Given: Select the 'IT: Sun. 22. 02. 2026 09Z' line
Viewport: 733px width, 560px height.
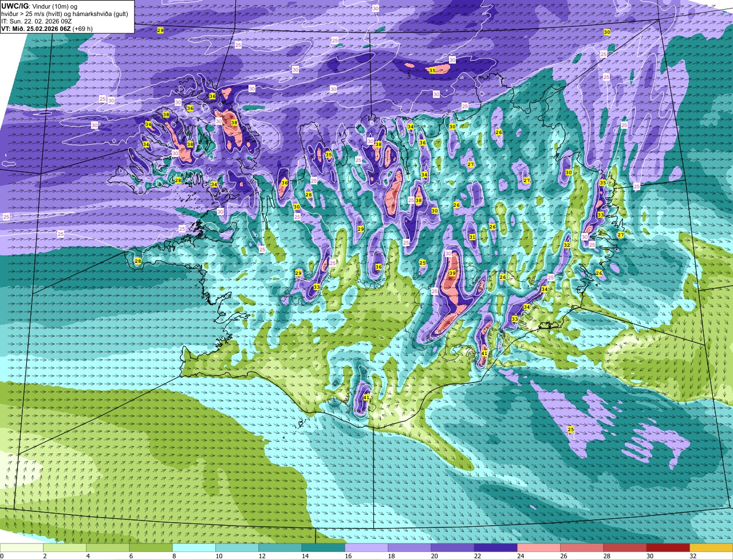Looking at the screenshot, I should point(37,21).
